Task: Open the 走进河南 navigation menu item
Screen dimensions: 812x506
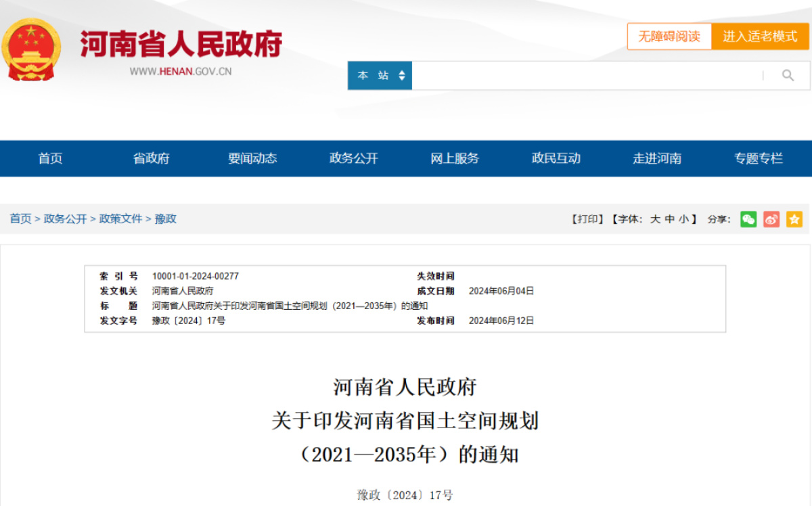Action: tap(657, 158)
